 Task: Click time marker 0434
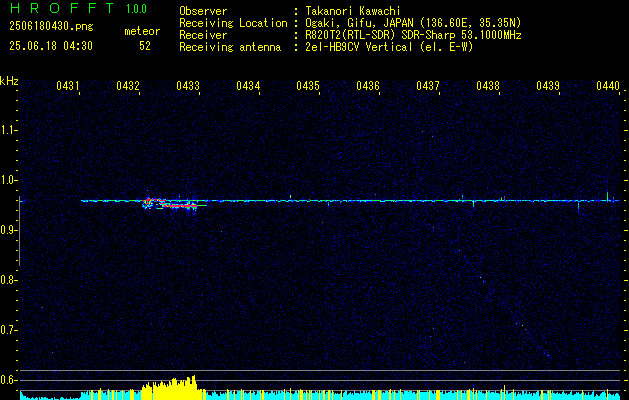(248, 86)
